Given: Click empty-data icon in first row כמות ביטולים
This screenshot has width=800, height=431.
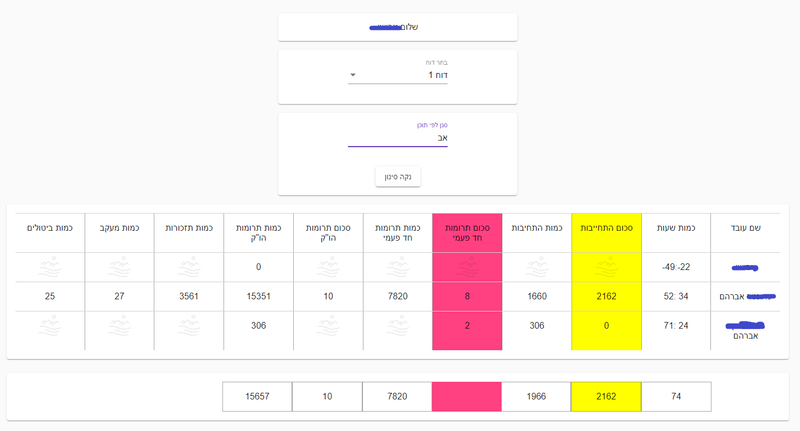Looking at the screenshot, I should (46, 267).
